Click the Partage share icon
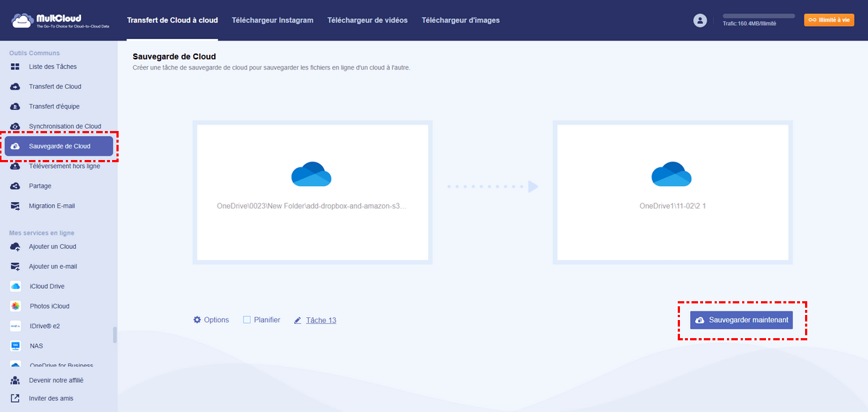 tap(15, 186)
